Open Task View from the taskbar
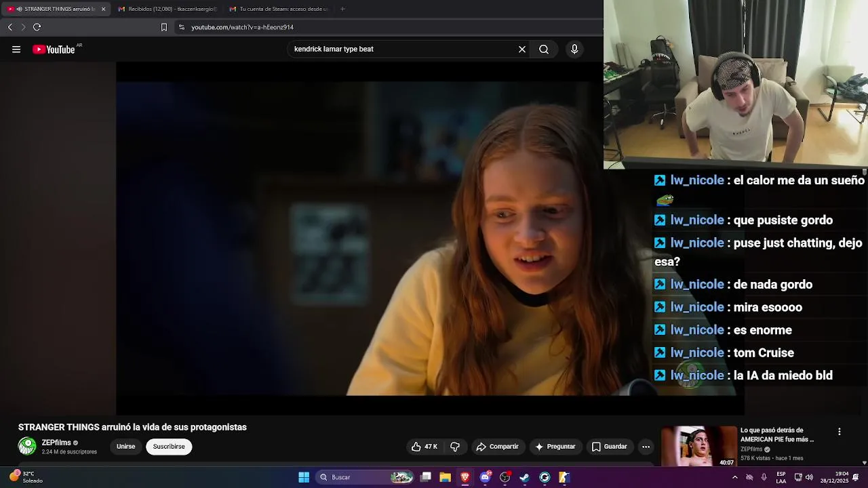868x488 pixels. [426, 477]
